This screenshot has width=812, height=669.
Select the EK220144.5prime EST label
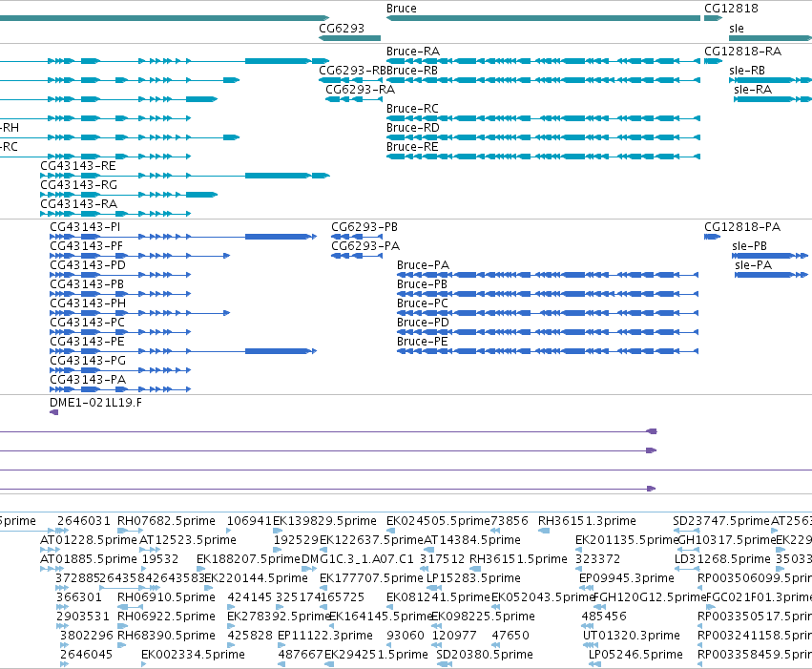click(x=257, y=578)
